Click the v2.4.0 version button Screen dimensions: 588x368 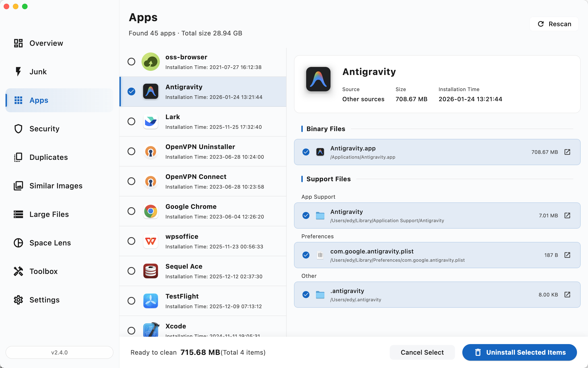pos(59,352)
